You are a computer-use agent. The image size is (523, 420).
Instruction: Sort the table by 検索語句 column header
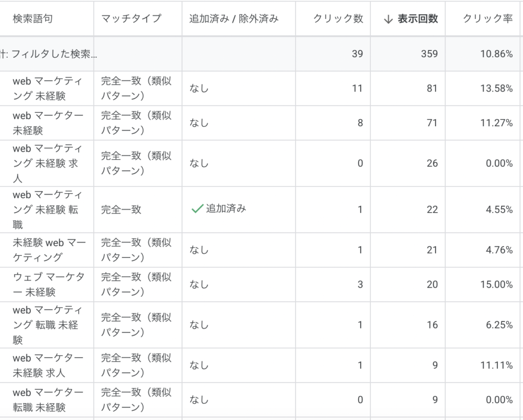click(x=33, y=19)
